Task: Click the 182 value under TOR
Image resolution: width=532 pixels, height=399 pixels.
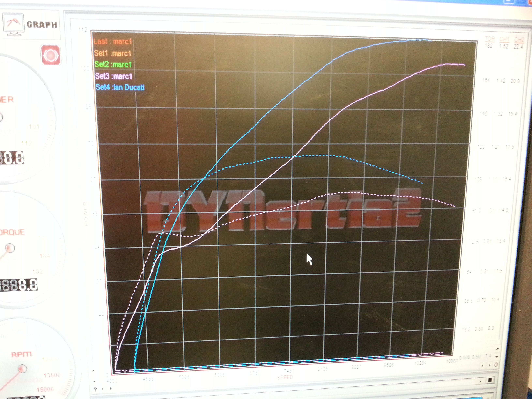Action: (x=489, y=46)
